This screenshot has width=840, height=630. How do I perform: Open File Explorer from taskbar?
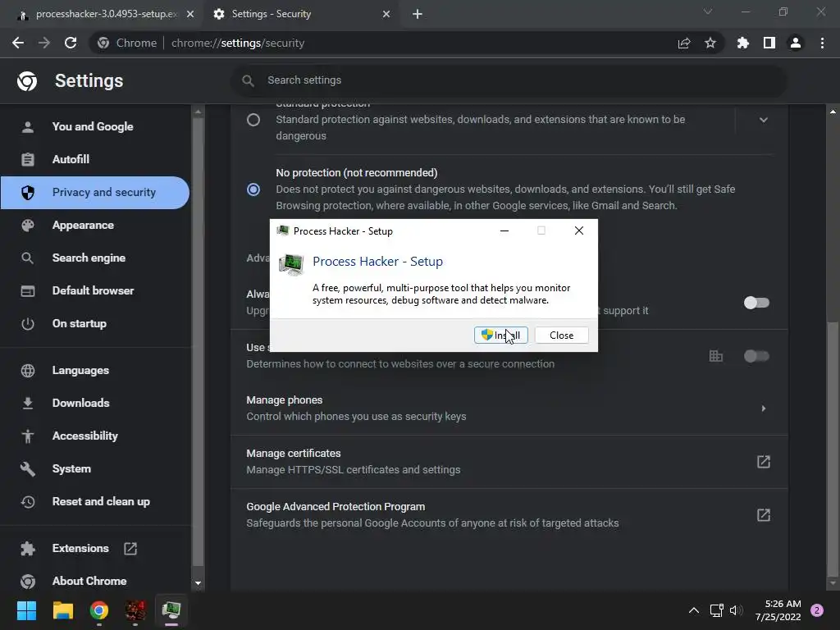[x=62, y=610]
